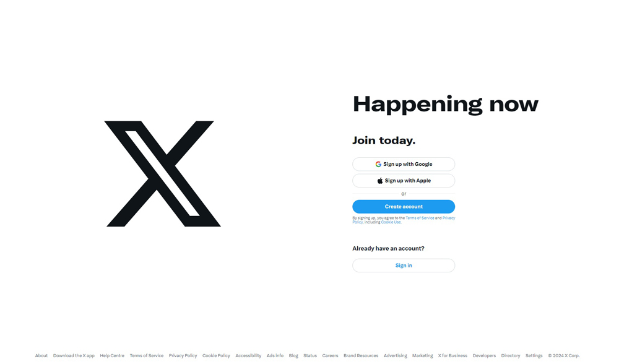Click the Sign in button
Screen dimensions: 619x364
[x=404, y=266]
